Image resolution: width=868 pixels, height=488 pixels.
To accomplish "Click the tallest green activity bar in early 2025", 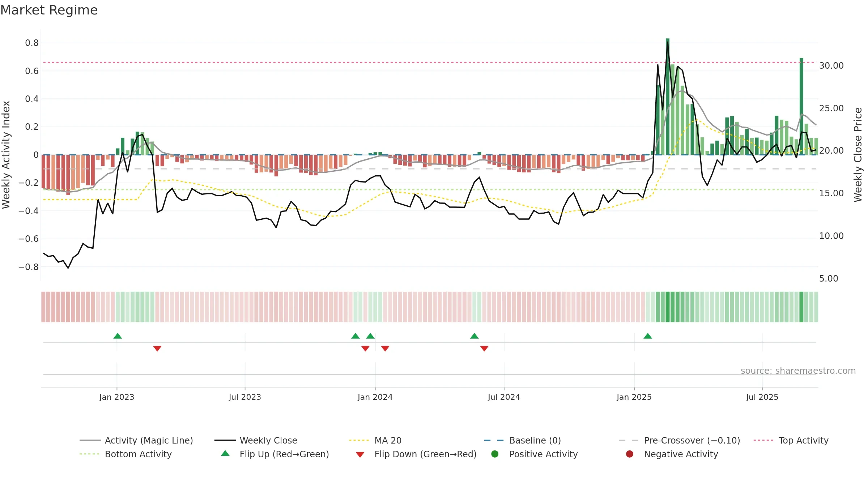I will pos(668,97).
